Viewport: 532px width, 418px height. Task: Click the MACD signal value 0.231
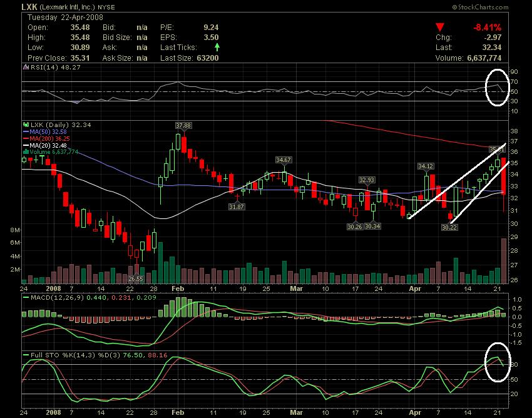click(121, 298)
